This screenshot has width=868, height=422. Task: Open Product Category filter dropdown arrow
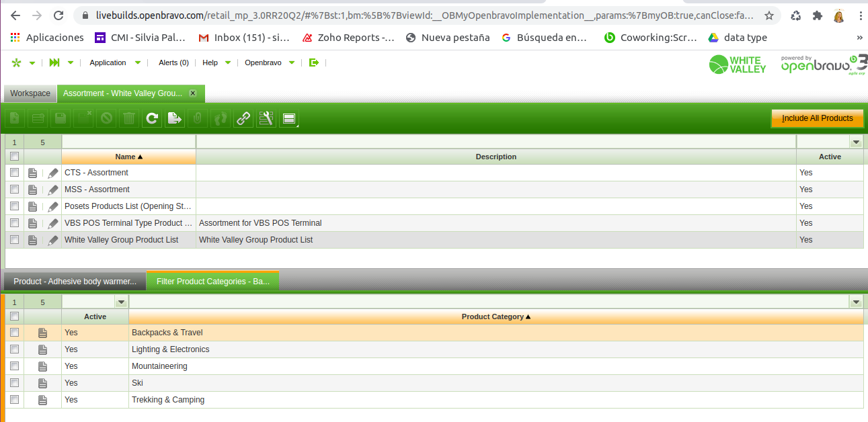856,302
